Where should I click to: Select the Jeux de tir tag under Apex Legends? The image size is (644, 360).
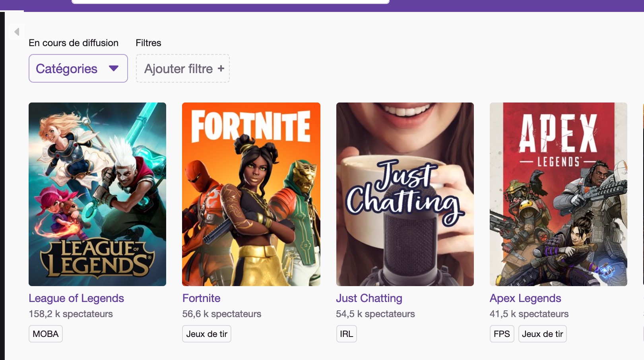click(x=543, y=334)
